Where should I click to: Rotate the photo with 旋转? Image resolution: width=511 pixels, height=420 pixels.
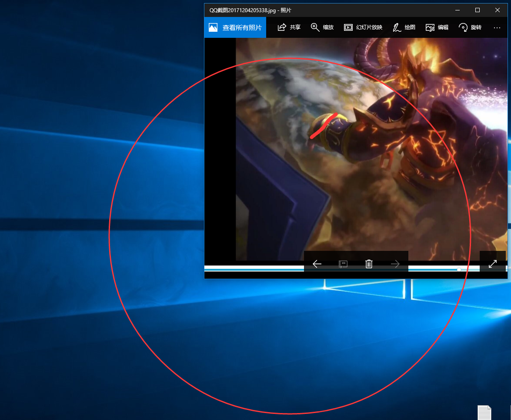point(470,27)
